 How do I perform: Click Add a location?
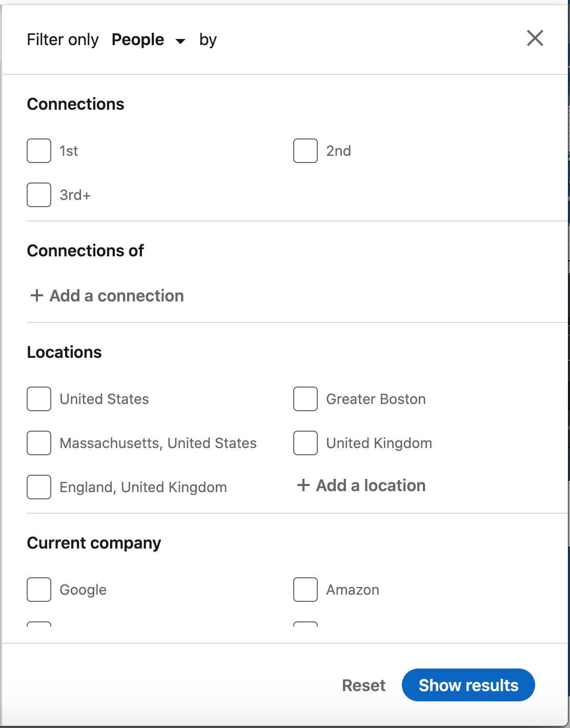click(x=371, y=486)
